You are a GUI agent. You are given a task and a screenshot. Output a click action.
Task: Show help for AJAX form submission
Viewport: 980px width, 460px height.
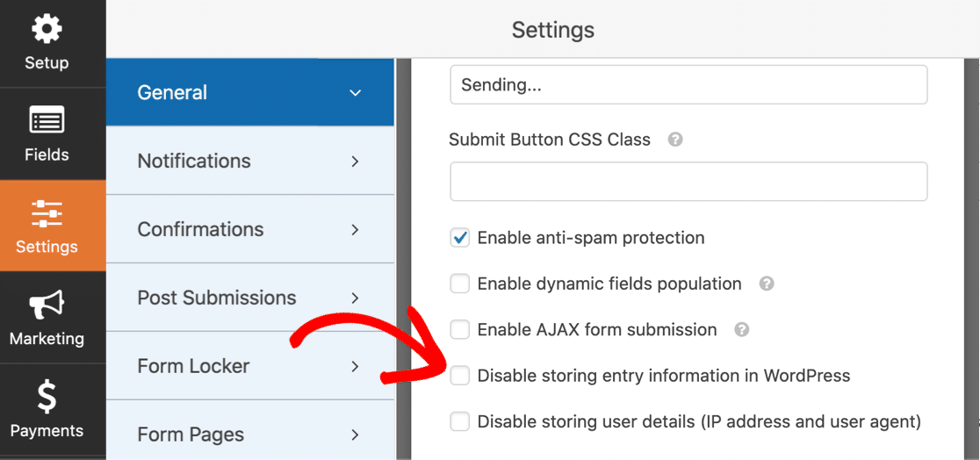742,330
